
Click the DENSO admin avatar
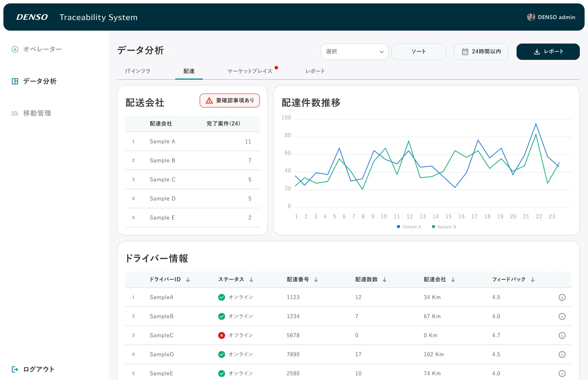tap(531, 17)
